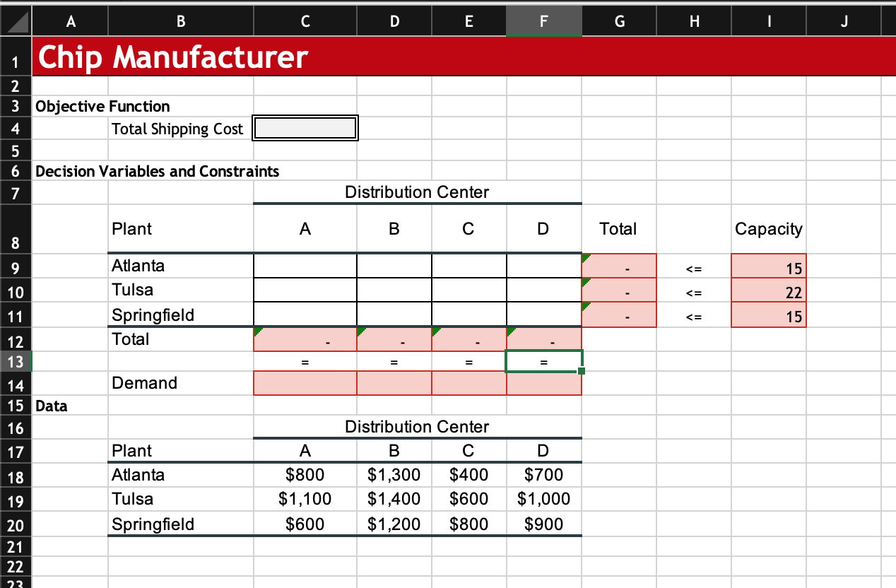
Task: Click Atlanta to B cost $1,300
Action: (x=394, y=475)
